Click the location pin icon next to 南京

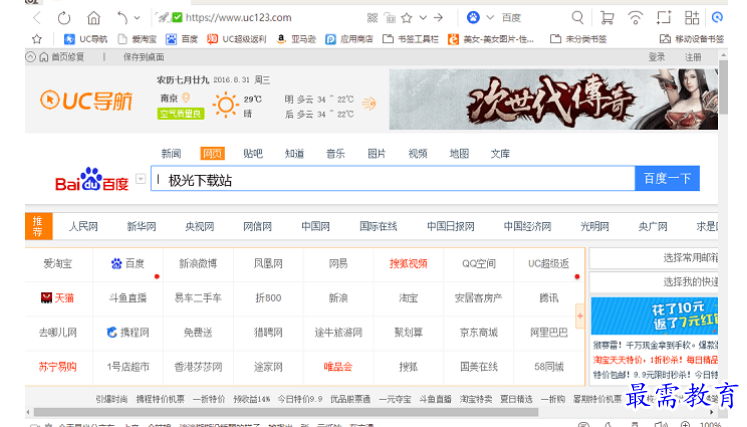click(186, 98)
